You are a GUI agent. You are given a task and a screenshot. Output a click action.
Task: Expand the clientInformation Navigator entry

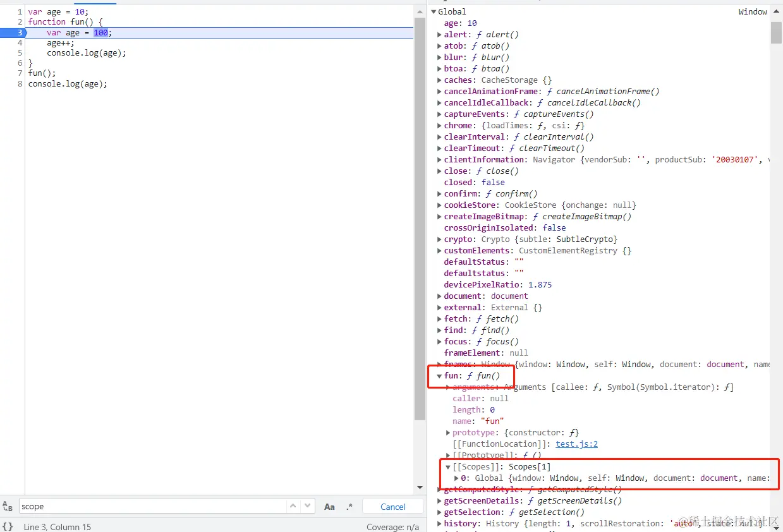[x=440, y=160]
